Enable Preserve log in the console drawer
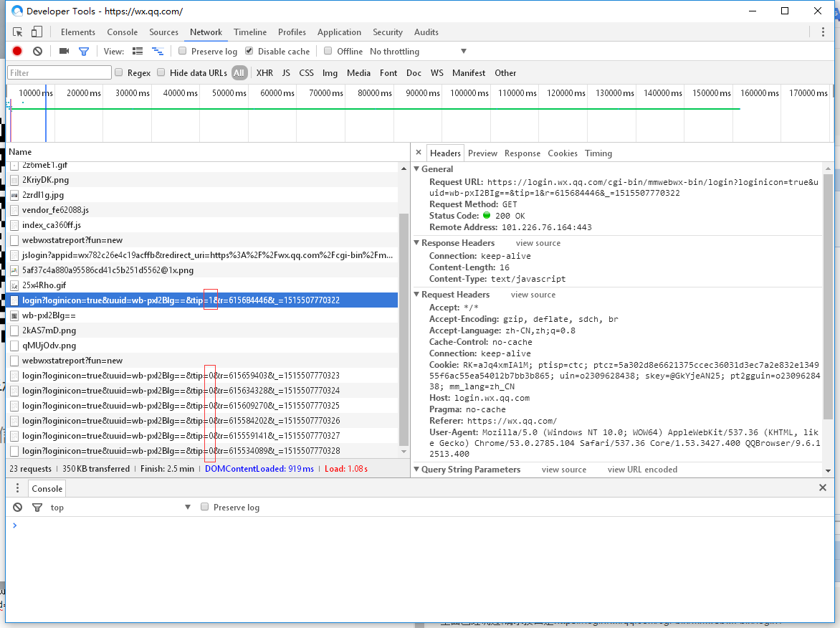 (205, 507)
